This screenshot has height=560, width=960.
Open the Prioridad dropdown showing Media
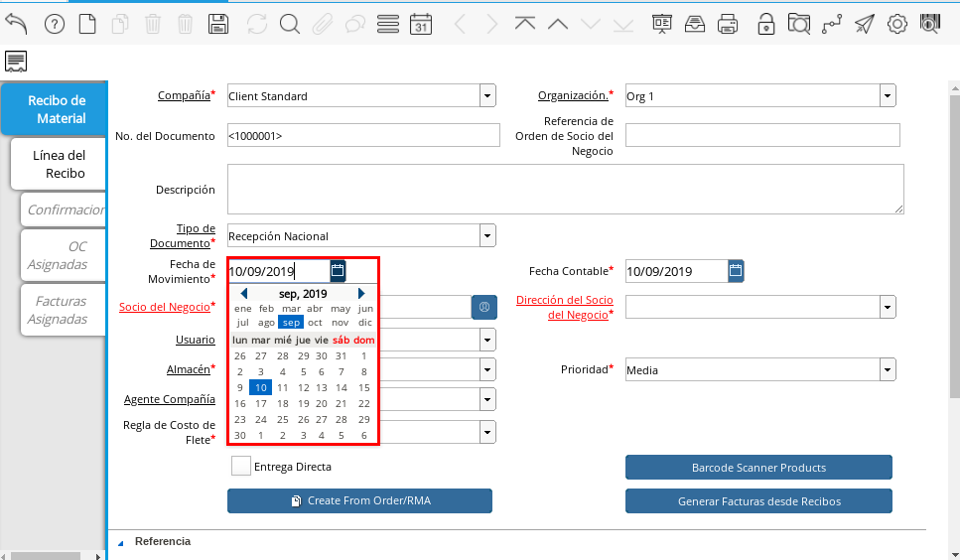pos(888,369)
